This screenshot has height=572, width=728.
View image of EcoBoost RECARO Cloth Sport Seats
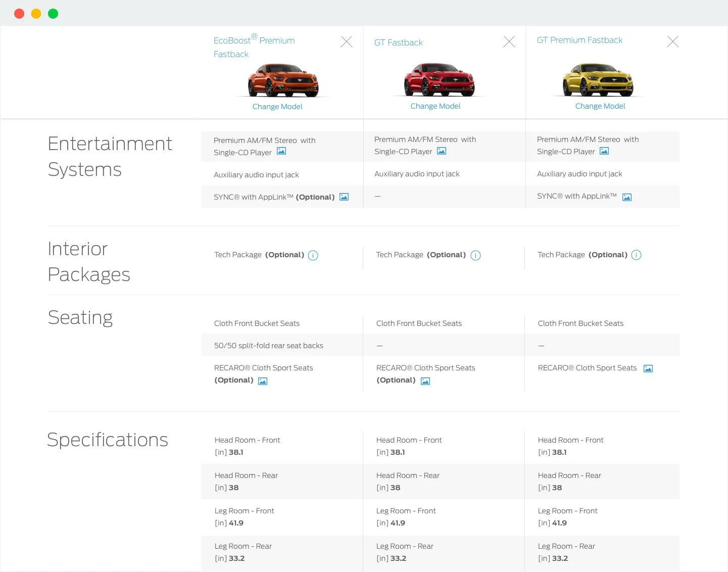[x=263, y=381]
